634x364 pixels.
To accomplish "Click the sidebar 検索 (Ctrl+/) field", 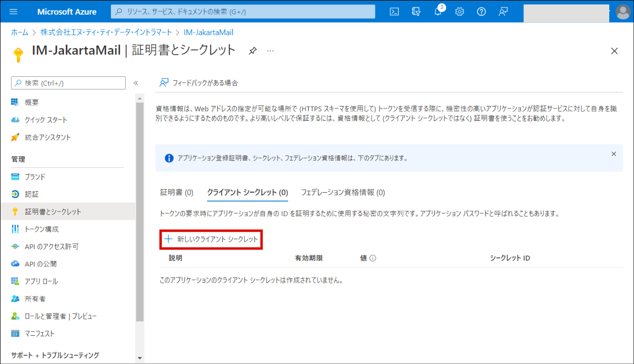I will point(68,83).
